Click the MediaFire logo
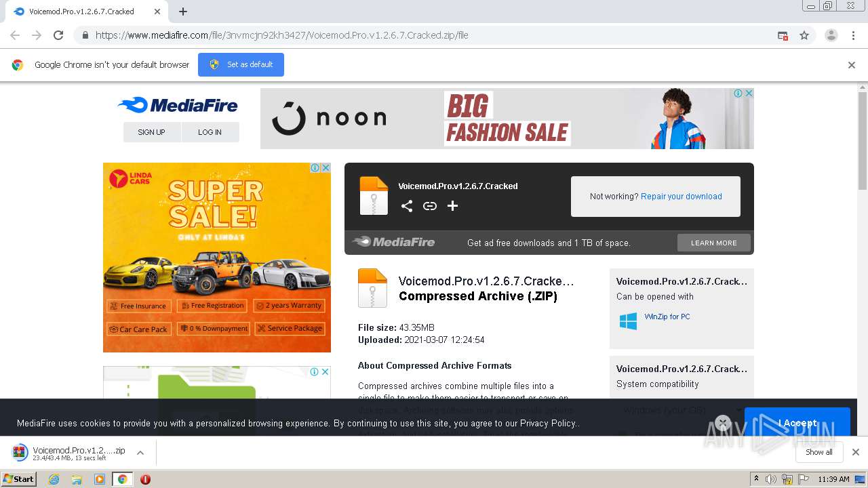Viewport: 868px width, 488px height. [178, 105]
